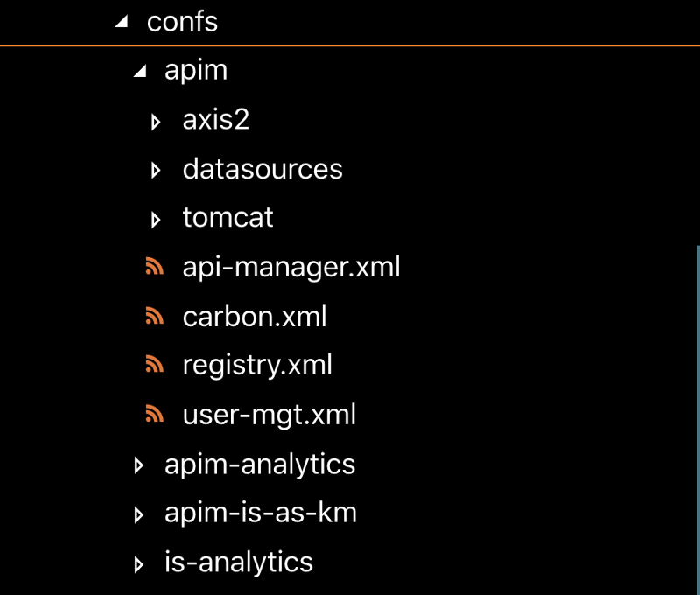700x595 pixels.
Task: Expand the datasources folder arrow
Action: point(156,171)
